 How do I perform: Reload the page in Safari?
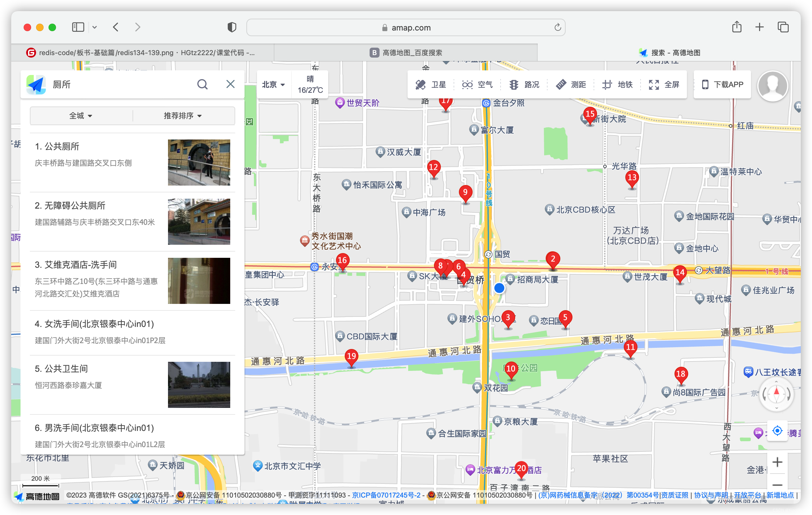(x=558, y=27)
